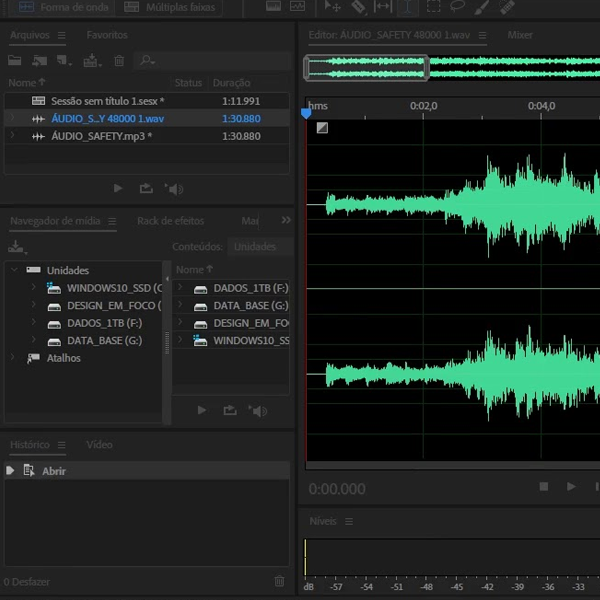Toggle auto-play speaker icon in Arquivos panel
The image size is (600, 600).
point(175,188)
